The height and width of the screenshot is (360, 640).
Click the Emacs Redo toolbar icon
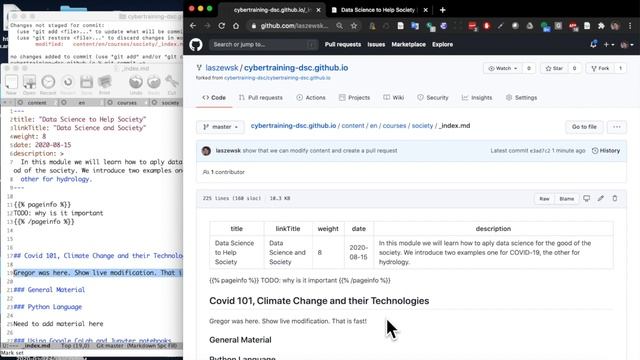154,84
